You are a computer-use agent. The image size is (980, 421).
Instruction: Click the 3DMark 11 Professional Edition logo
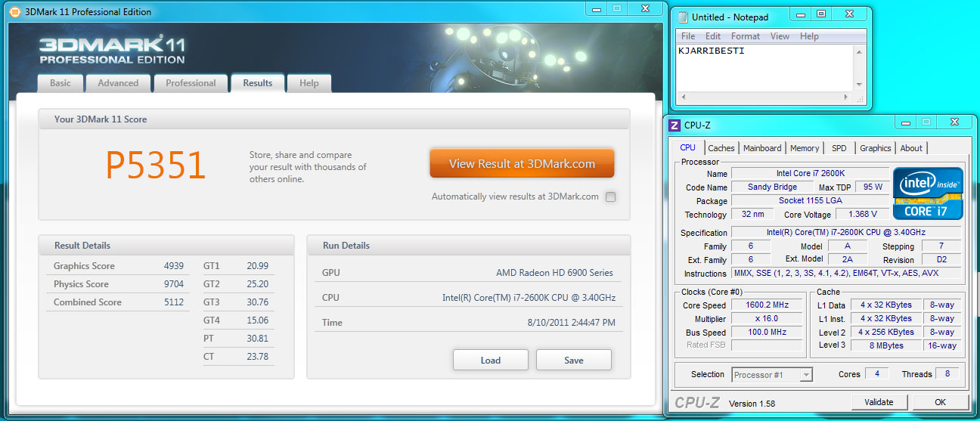[x=112, y=50]
